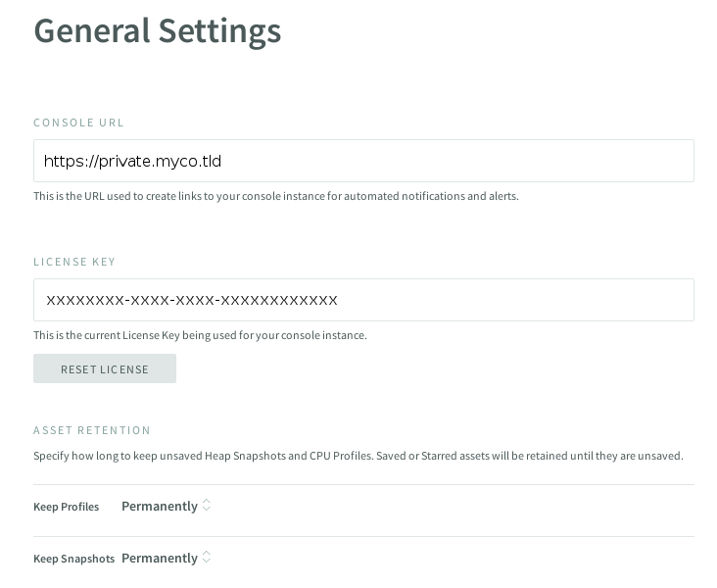The width and height of the screenshot is (717, 588).
Task: Click the CONSOLE URL section label
Action: tap(79, 122)
